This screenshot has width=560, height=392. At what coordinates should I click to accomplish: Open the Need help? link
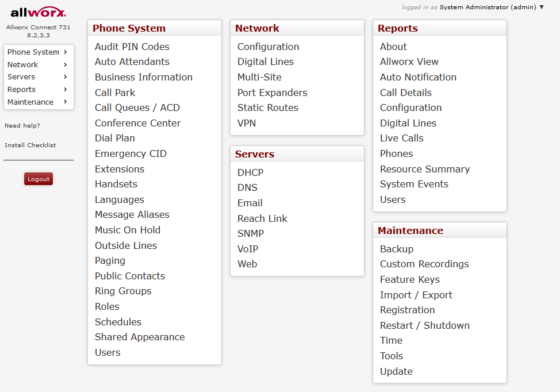pos(22,125)
